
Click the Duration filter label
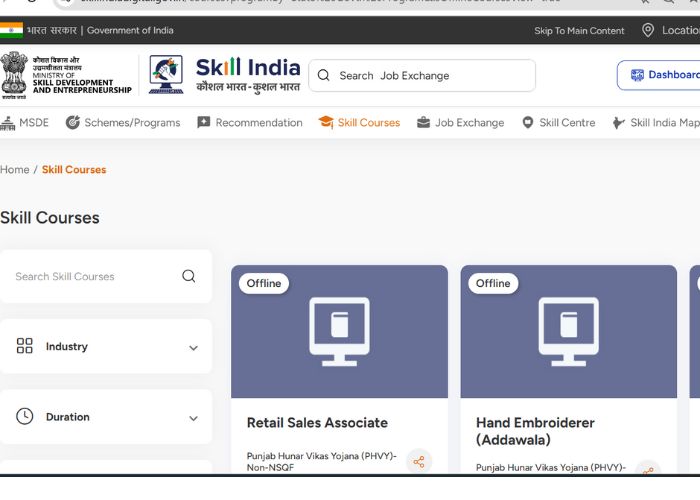[x=68, y=417]
